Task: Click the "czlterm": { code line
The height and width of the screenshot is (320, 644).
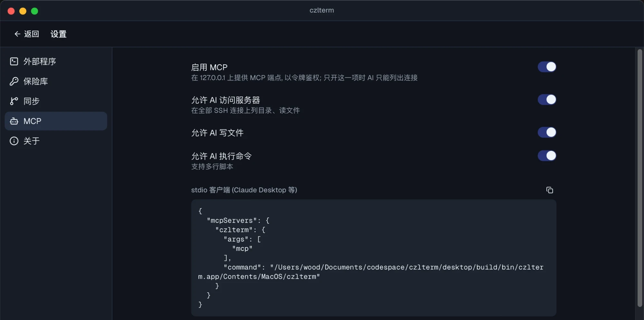Action: tap(240, 230)
